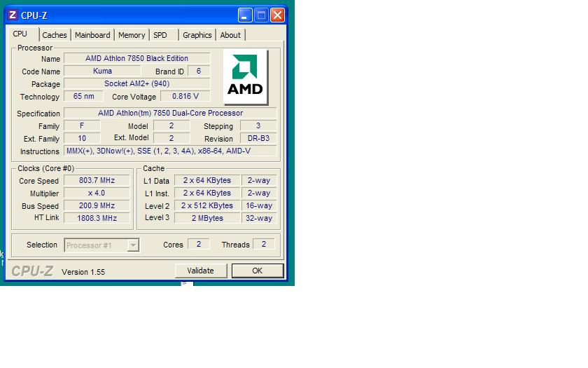
Task: Click the Validate button
Action: tap(201, 271)
